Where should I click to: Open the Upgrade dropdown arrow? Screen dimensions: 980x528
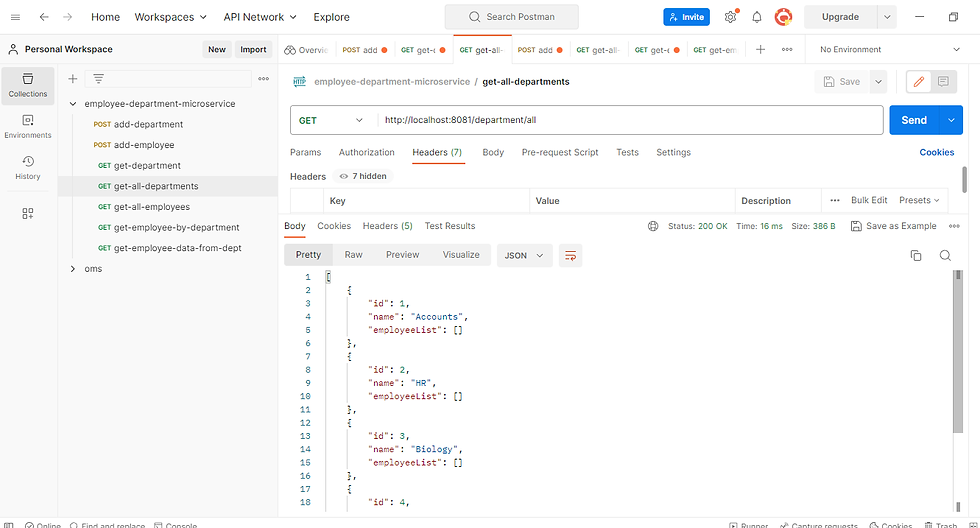pyautogui.click(x=887, y=17)
